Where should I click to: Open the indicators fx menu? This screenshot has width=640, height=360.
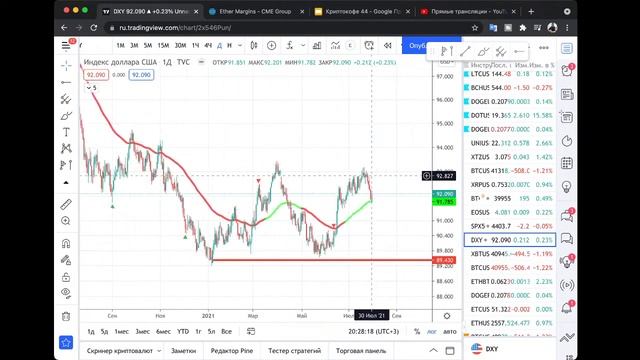(289, 45)
